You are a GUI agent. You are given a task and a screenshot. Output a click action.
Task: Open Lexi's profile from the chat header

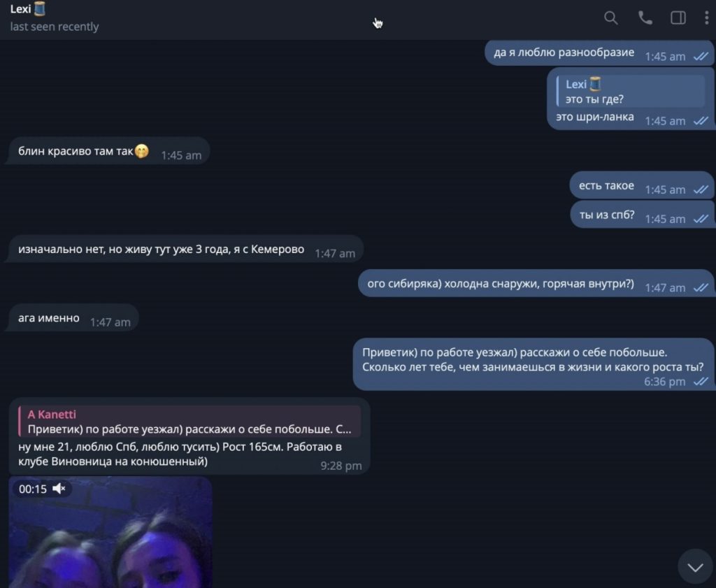[20, 9]
